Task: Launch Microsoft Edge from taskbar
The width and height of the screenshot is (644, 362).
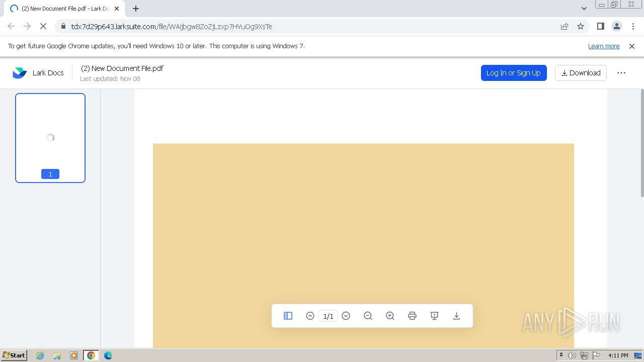Action: tap(108, 355)
